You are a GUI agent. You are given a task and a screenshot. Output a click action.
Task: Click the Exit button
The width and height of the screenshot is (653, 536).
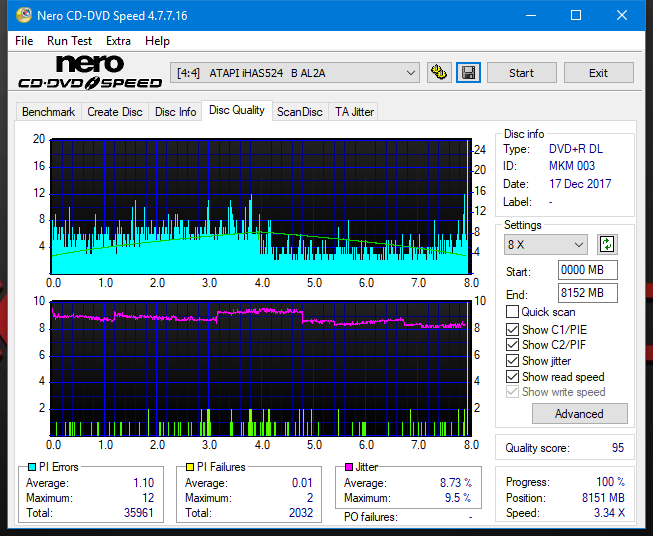click(598, 73)
